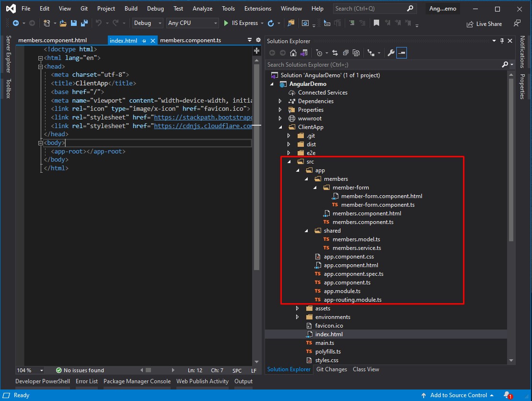Click Sync with Active Document icon
The height and width of the screenshot is (401, 532).
pos(335,53)
